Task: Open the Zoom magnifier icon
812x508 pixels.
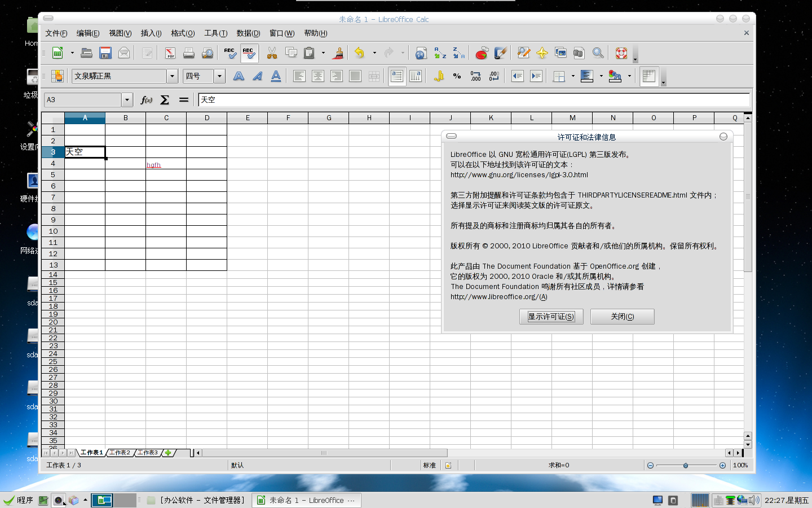Action: [x=598, y=53]
